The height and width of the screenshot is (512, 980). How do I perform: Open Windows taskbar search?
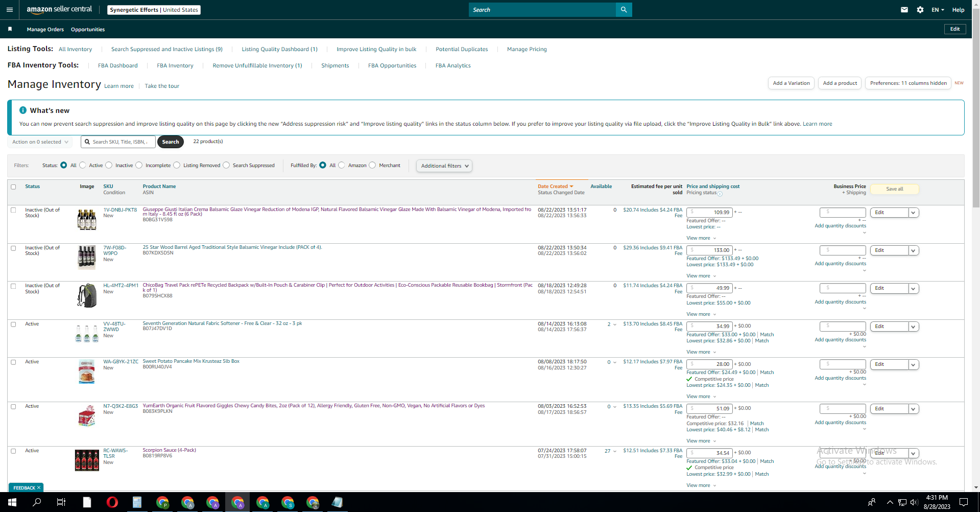coord(37,502)
